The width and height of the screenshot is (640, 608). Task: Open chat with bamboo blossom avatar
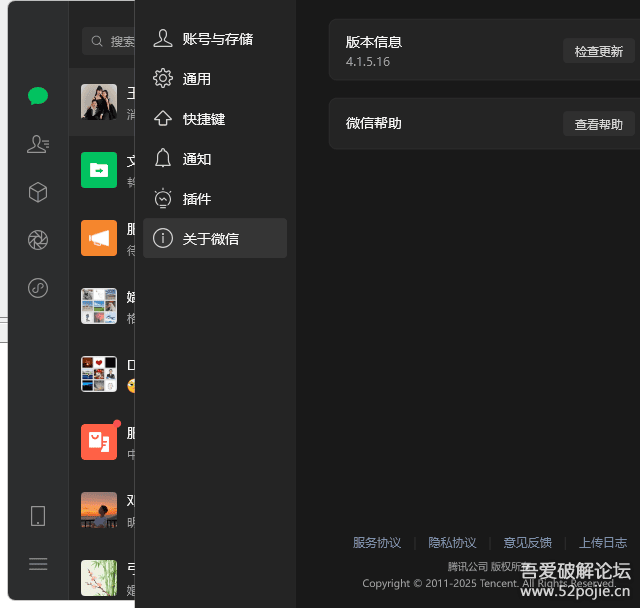99,578
